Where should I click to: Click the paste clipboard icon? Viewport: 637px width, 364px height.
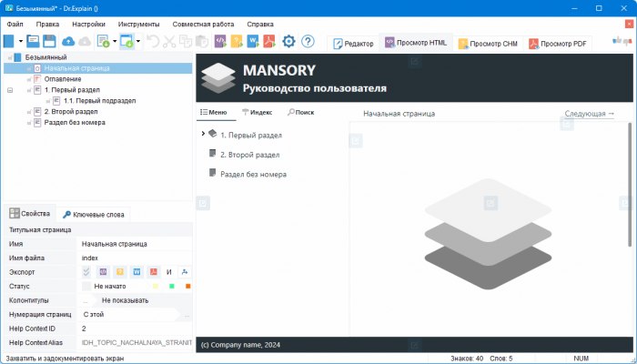pos(202,41)
